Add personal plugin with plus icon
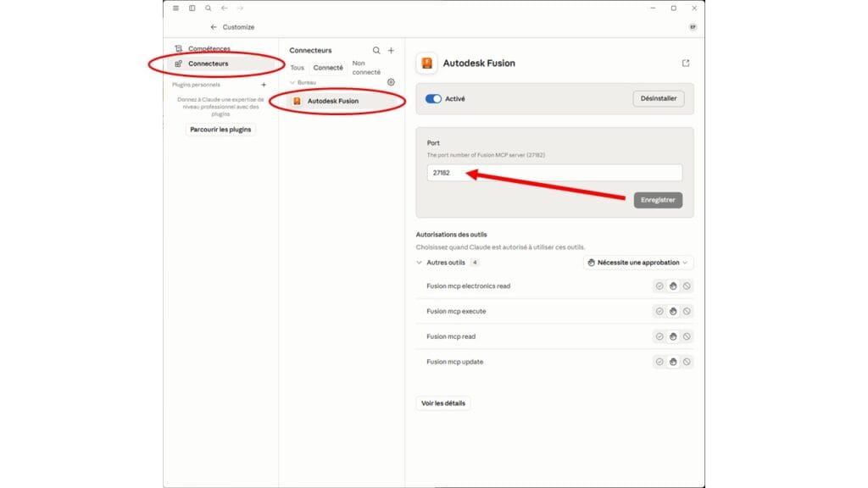The image size is (868, 488). 264,85
